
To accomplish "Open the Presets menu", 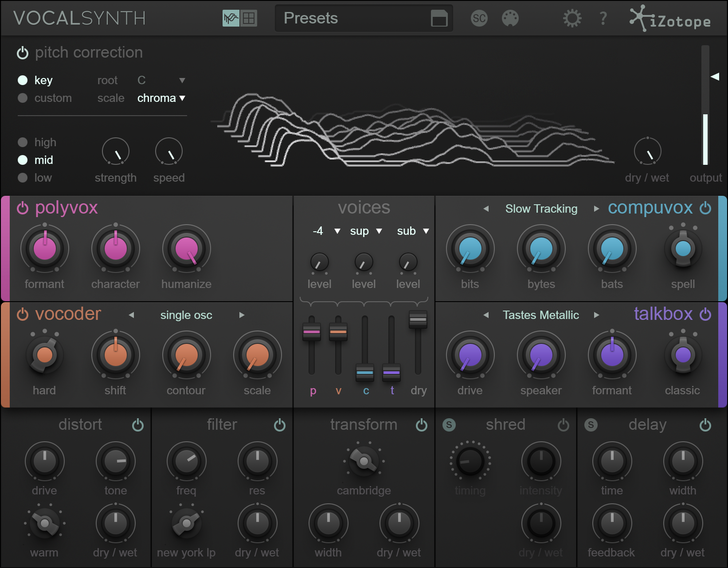I will pos(310,19).
